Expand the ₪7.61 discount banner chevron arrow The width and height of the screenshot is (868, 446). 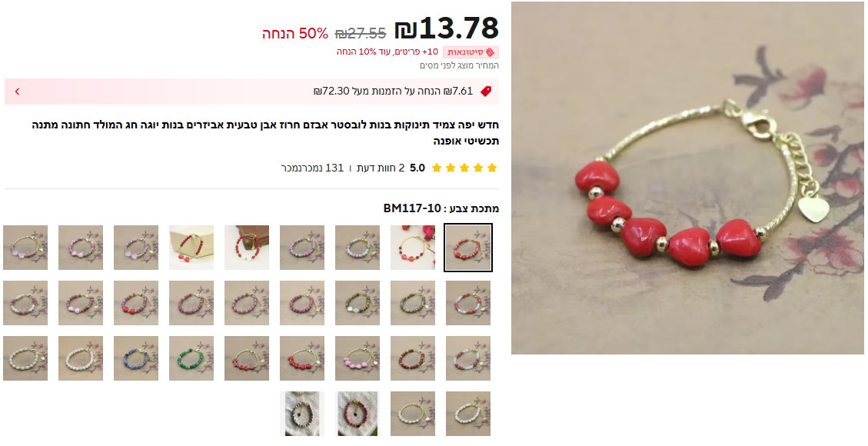point(18,92)
